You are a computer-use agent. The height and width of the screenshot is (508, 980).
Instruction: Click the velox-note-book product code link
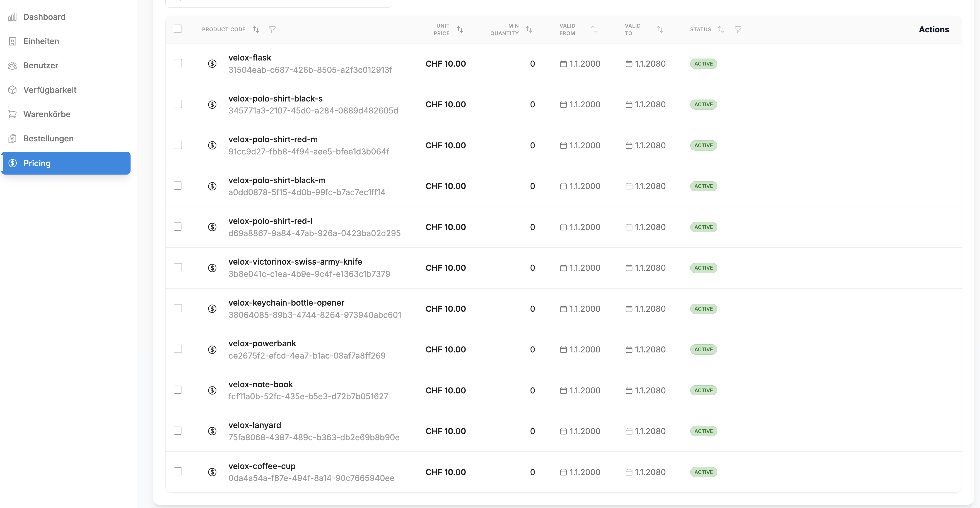(260, 384)
